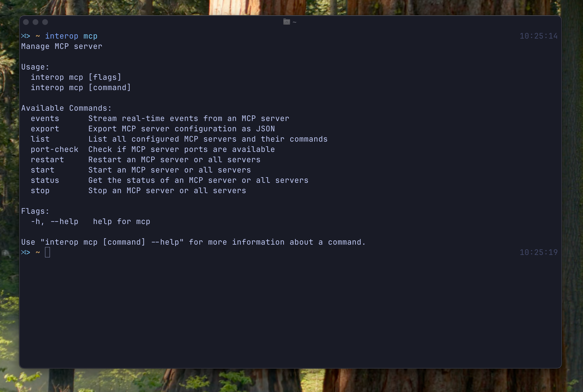The image size is (583, 392).
Task: Minimize the terminal window
Action: [x=35, y=22]
